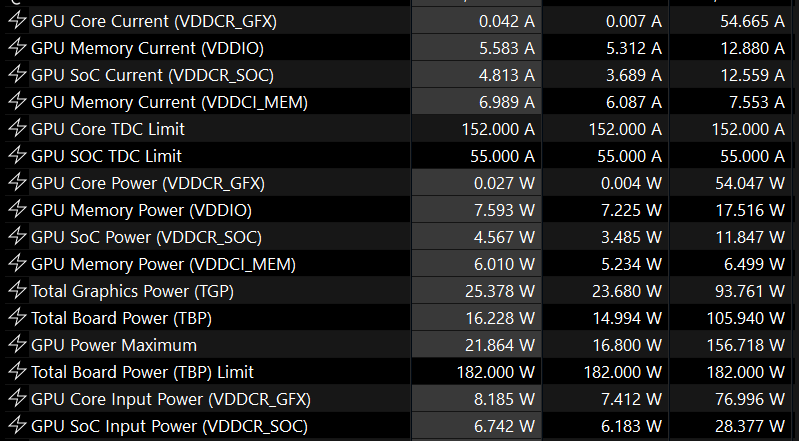Select the GPU Memory Power (VDDCI_MEM) sensor label
Screen dimensions: 799x441
coord(163,264)
